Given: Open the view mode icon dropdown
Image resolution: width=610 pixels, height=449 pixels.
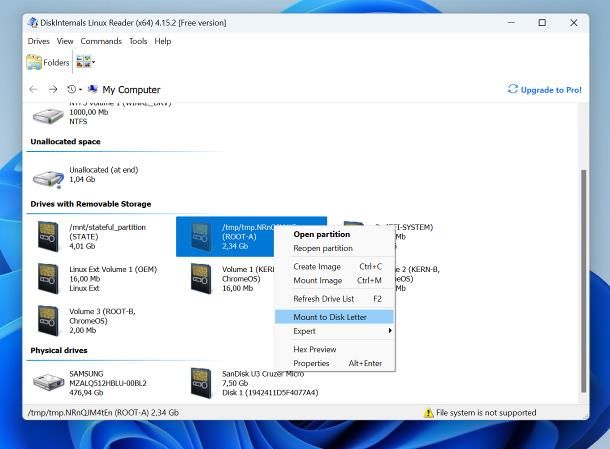Looking at the screenshot, I should coord(86,62).
